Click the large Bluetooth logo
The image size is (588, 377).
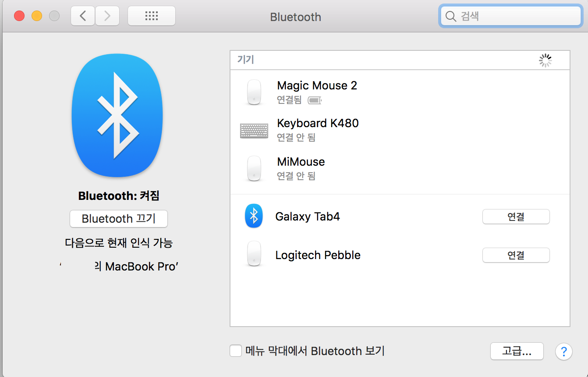[117, 115]
